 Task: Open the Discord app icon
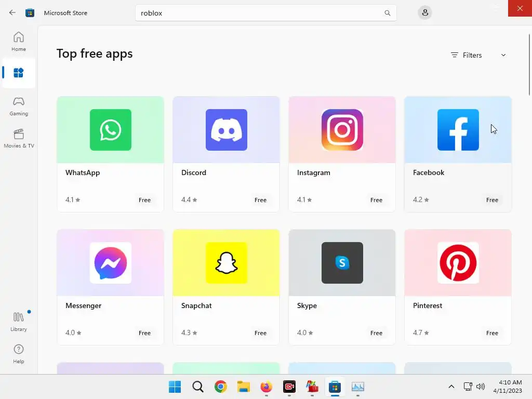(227, 129)
